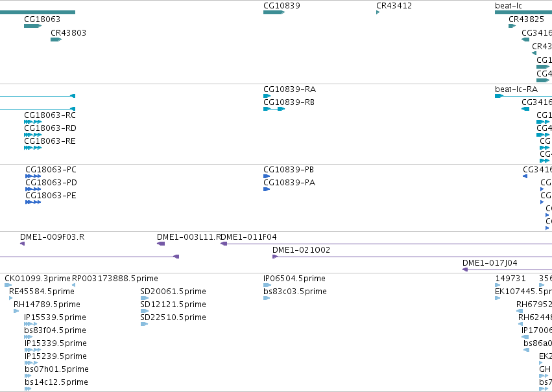Click EST RH14789.5prime label

pos(47,305)
